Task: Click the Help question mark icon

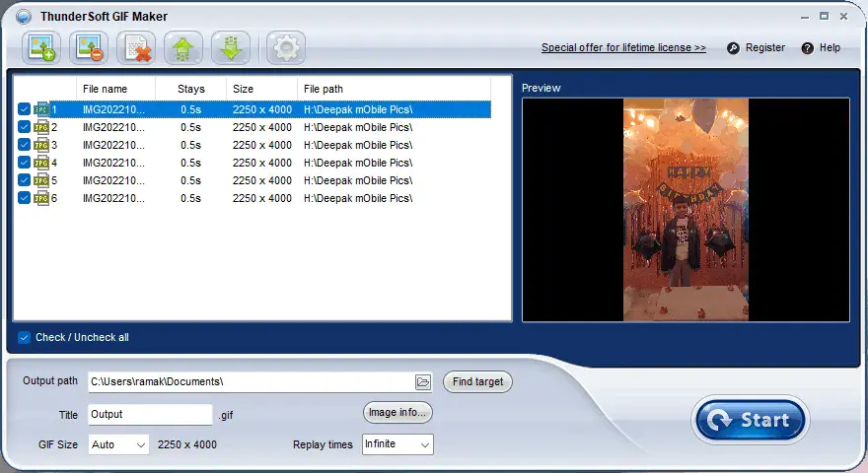Action: click(808, 48)
